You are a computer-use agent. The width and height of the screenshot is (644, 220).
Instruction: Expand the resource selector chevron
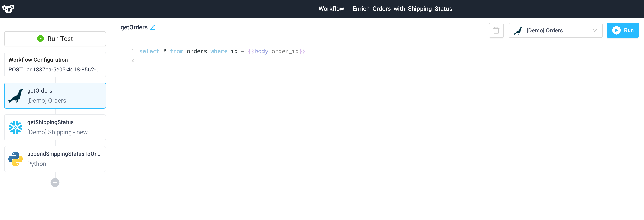tap(595, 30)
